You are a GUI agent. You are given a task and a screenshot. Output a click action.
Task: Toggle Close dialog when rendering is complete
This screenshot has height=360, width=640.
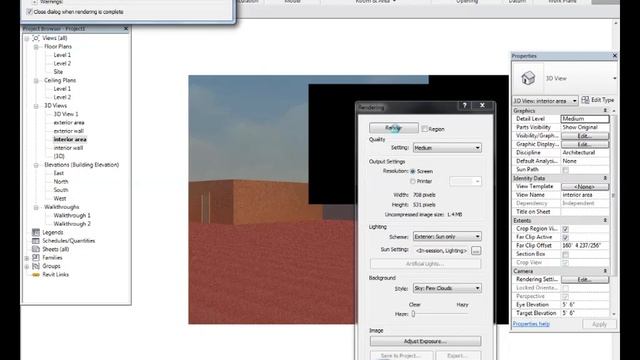click(x=29, y=12)
